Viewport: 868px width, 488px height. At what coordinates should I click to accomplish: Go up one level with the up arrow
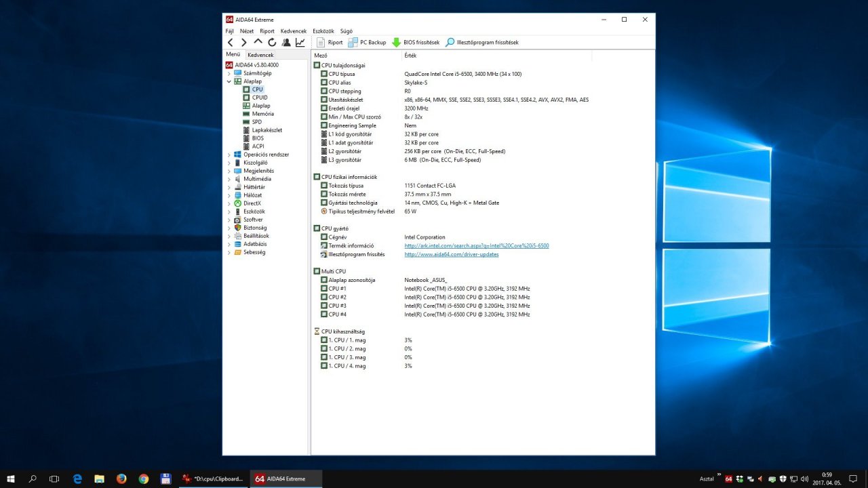[258, 42]
